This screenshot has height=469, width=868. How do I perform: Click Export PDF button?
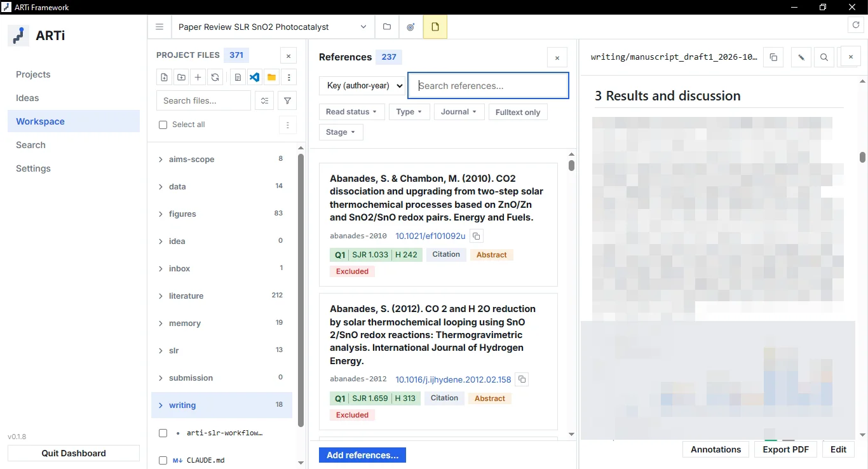tap(786, 449)
